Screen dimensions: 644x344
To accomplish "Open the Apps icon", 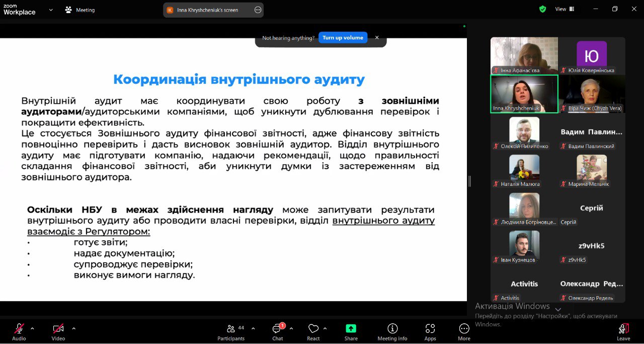I will tap(430, 329).
